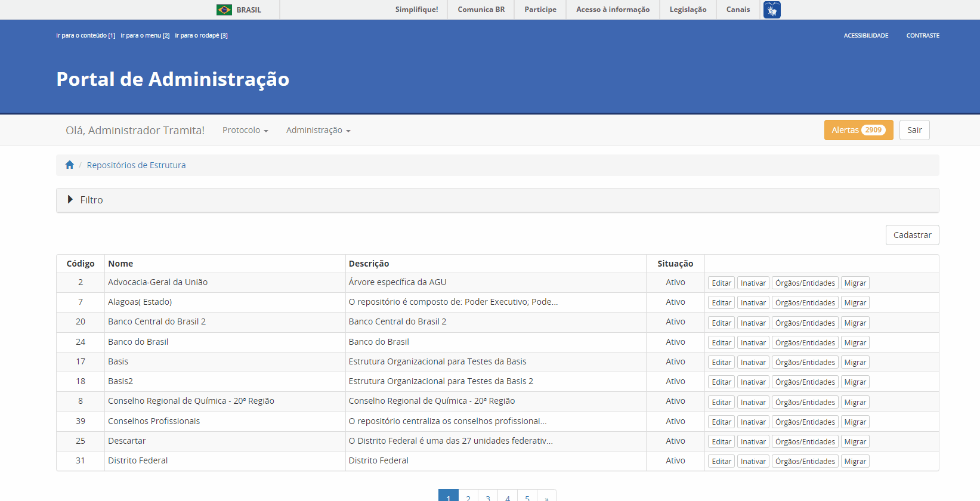Viewport: 980px width, 501px height.
Task: Click the Cadastrar button
Action: point(912,235)
